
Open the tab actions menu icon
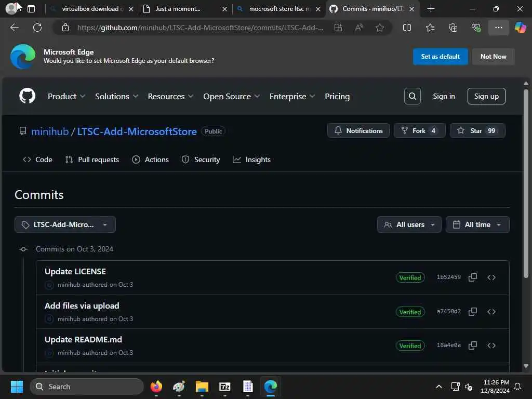31,9
